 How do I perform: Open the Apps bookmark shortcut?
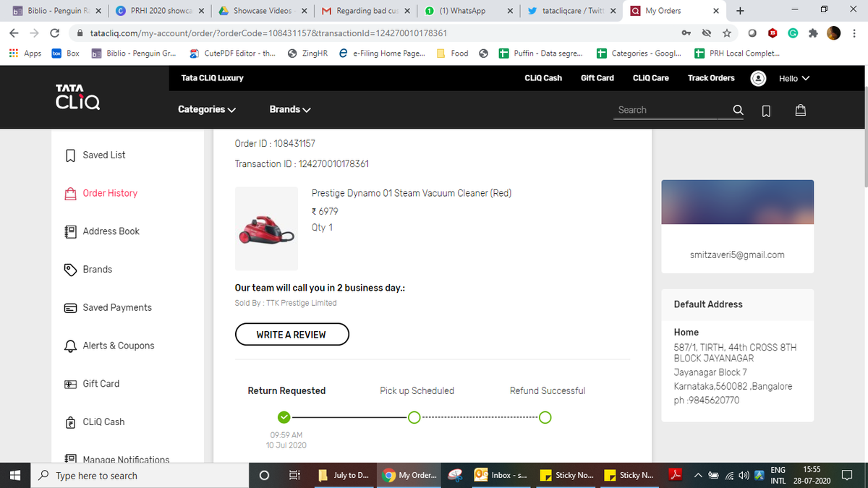point(25,53)
